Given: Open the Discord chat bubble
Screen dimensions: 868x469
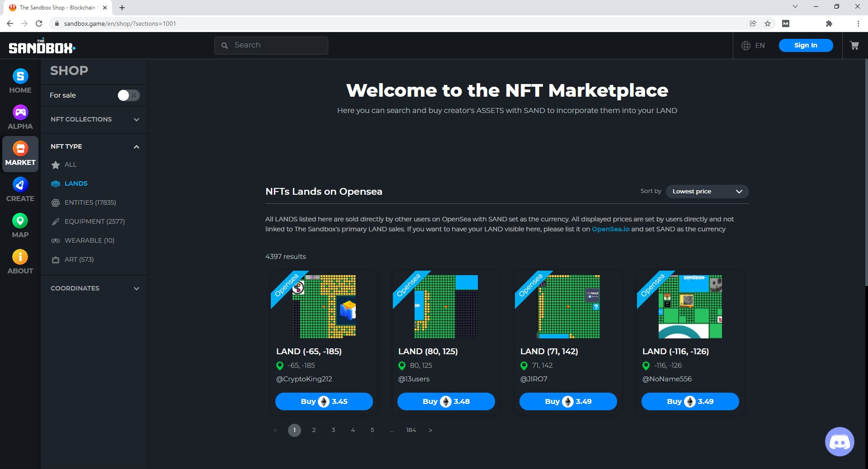Looking at the screenshot, I should tap(840, 442).
